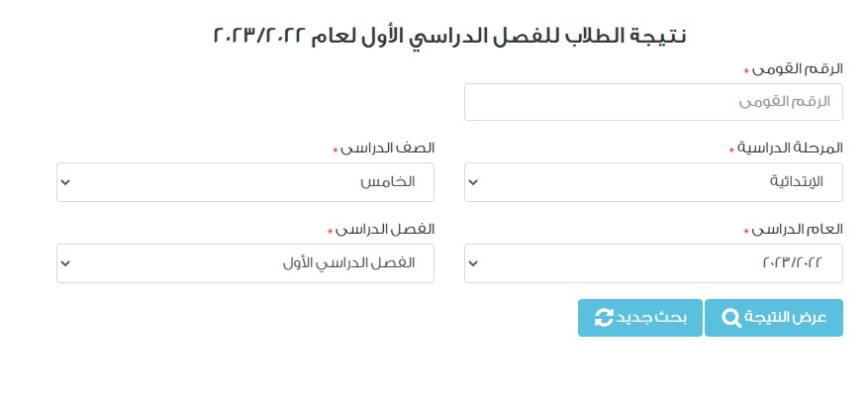The width and height of the screenshot is (868, 403).
Task: Click the magnifier icon in عرض النتيجة button
Action: point(731,318)
